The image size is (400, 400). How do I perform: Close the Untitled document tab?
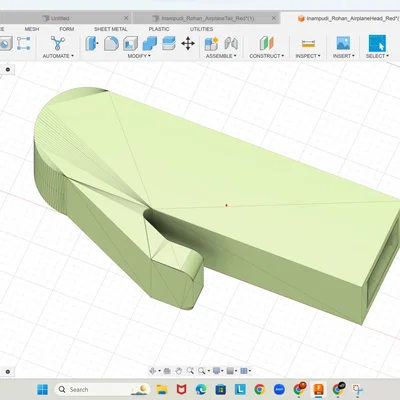[126, 18]
